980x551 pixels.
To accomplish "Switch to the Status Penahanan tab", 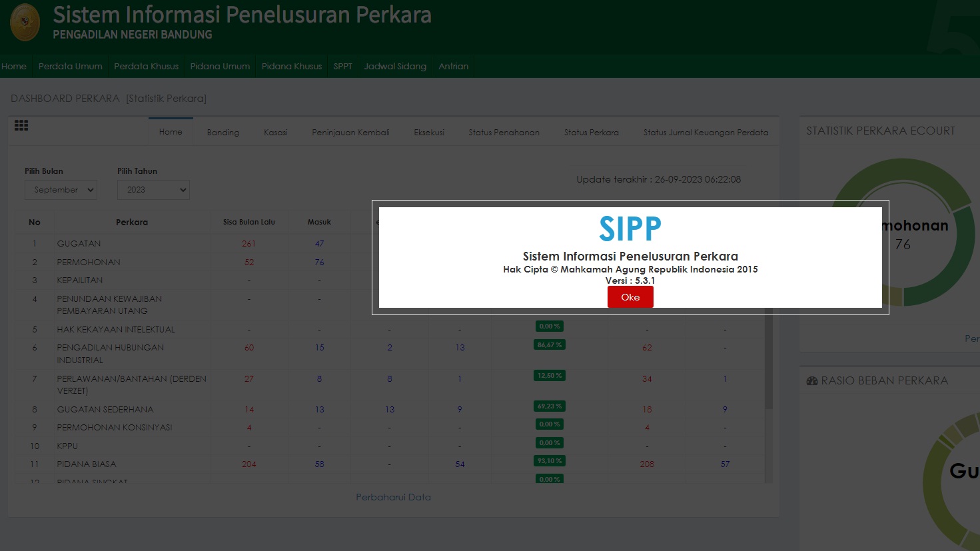I will (x=504, y=132).
